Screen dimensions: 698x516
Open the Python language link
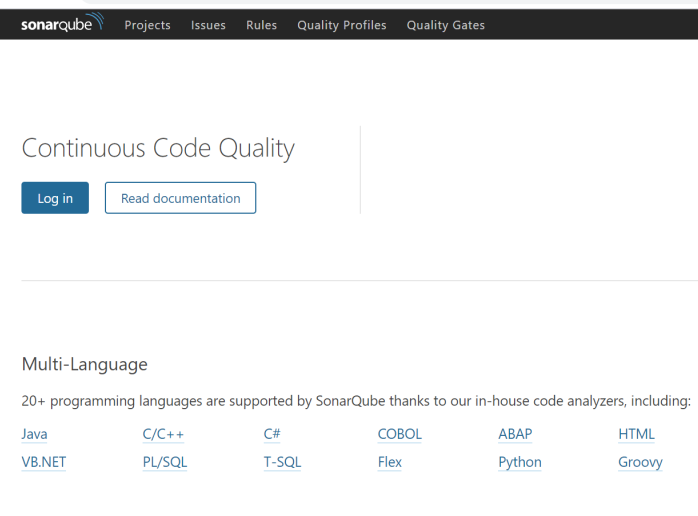tap(520, 462)
